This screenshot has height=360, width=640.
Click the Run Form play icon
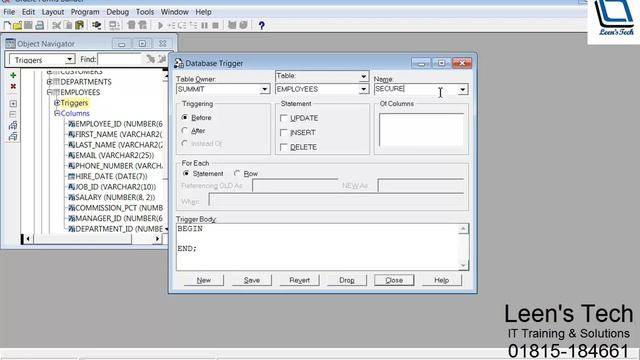pyautogui.click(x=160, y=25)
